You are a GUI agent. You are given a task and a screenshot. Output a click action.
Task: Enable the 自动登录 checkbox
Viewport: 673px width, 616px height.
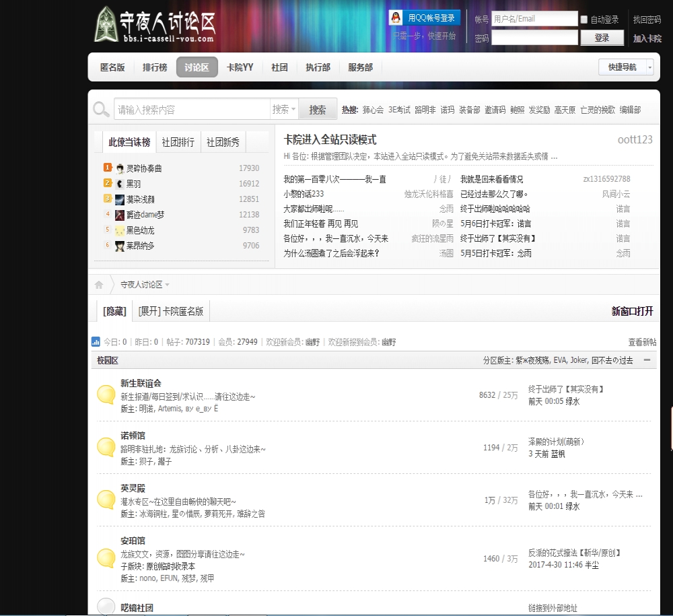point(583,20)
